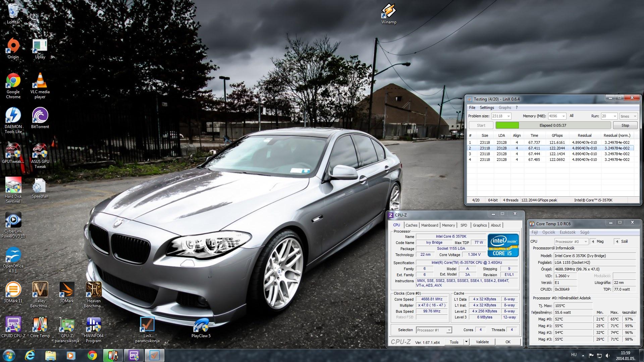Click the Validate button in CPU-Z
The width and height of the screenshot is (644, 362).
pos(482,342)
